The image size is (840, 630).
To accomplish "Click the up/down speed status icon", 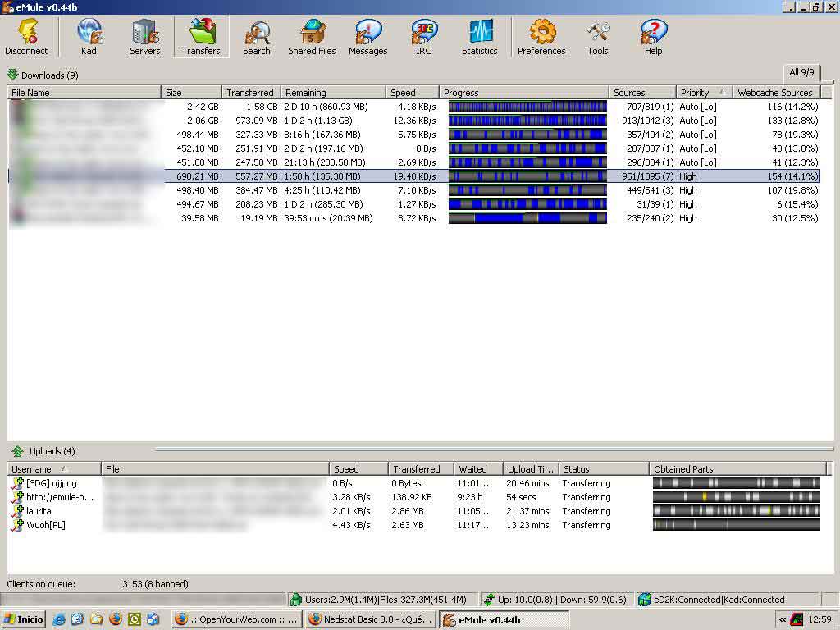I will click(489, 600).
